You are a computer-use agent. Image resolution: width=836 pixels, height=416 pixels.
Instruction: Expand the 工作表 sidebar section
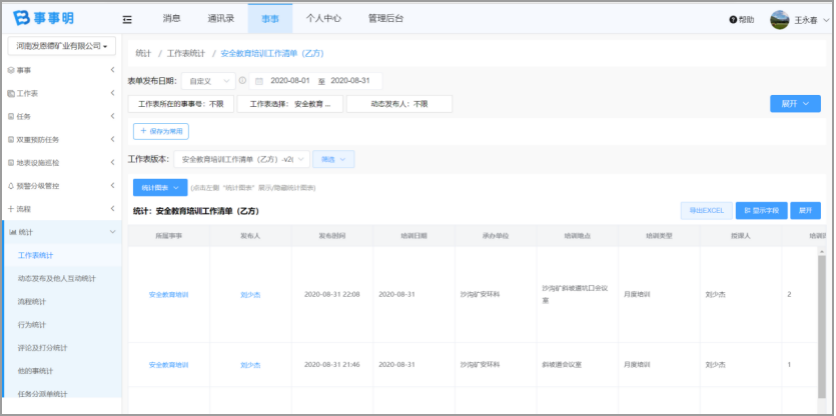coord(60,93)
